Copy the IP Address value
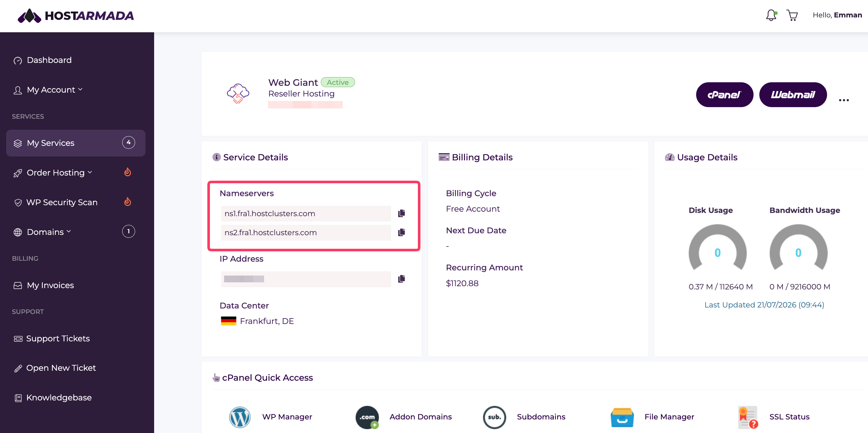 [401, 278]
